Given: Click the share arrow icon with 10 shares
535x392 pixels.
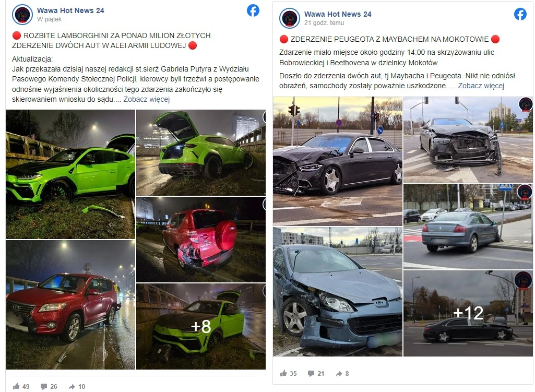Looking at the screenshot, I should pos(72,387).
